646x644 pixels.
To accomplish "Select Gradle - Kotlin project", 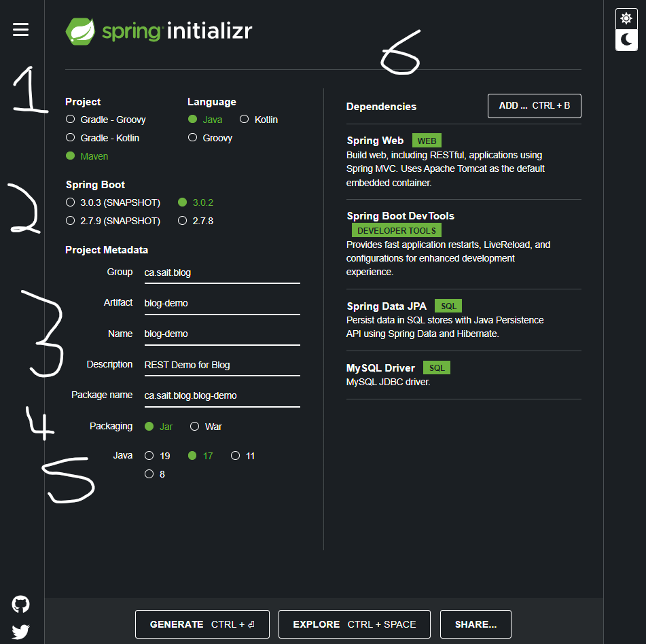I will (102, 138).
